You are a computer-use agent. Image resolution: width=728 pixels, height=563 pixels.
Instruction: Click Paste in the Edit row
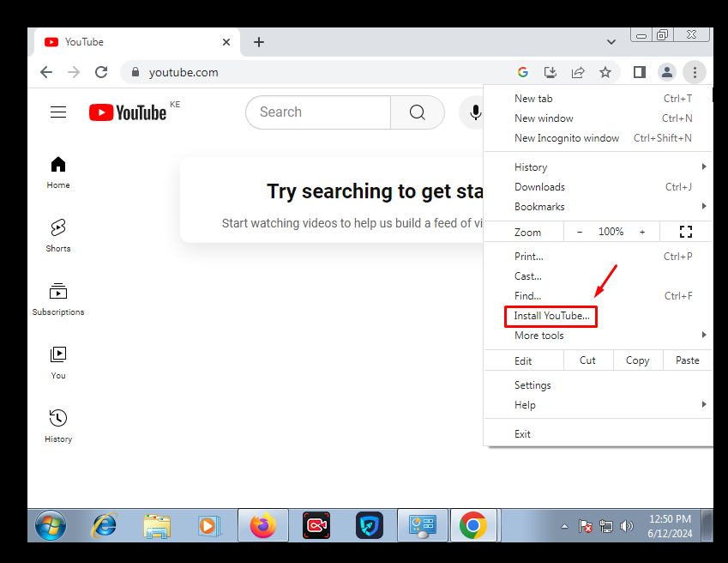point(687,360)
